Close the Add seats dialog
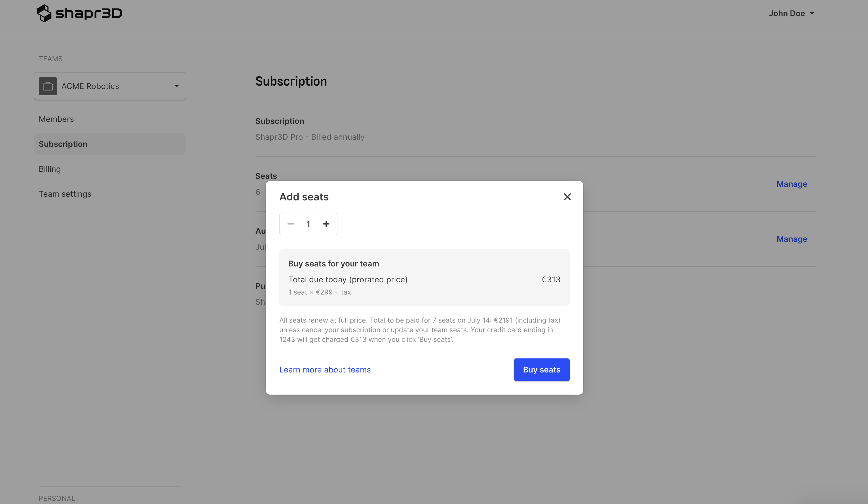The height and width of the screenshot is (504, 868). click(x=567, y=196)
